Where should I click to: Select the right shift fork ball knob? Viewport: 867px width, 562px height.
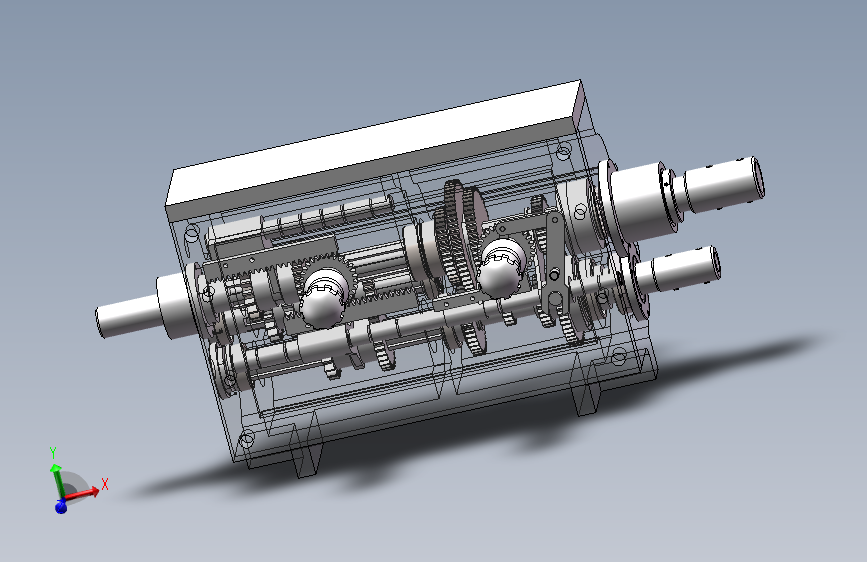pyautogui.click(x=500, y=272)
